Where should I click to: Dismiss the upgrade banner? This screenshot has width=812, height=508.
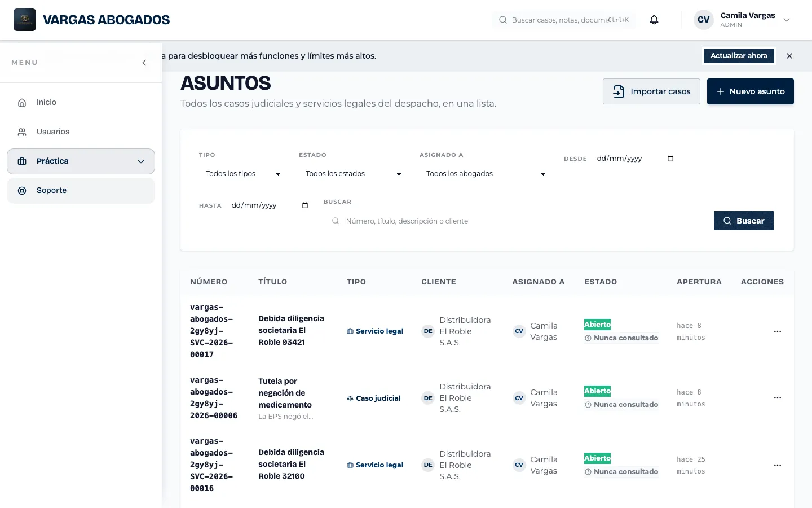(789, 56)
